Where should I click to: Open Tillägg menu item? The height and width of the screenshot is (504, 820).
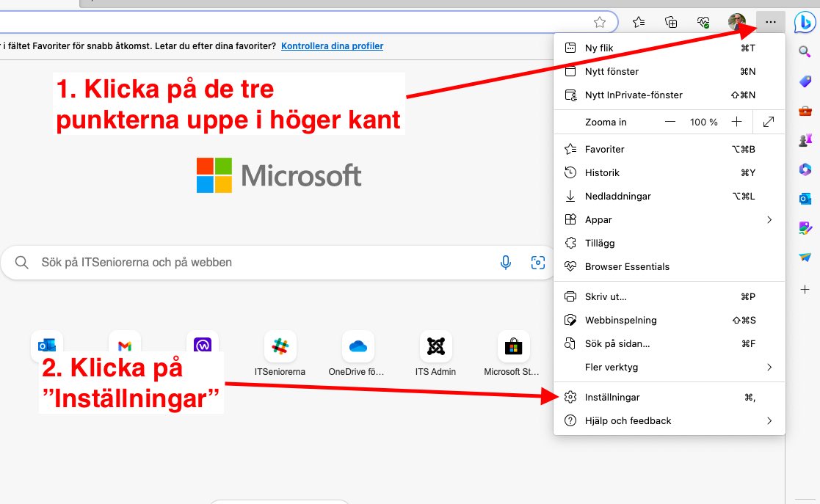tap(670, 243)
